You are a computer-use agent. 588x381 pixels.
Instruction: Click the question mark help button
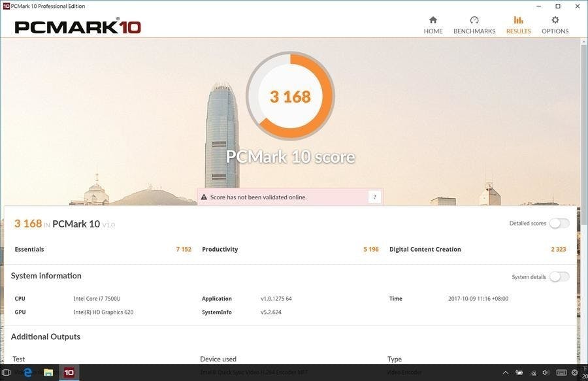374,197
